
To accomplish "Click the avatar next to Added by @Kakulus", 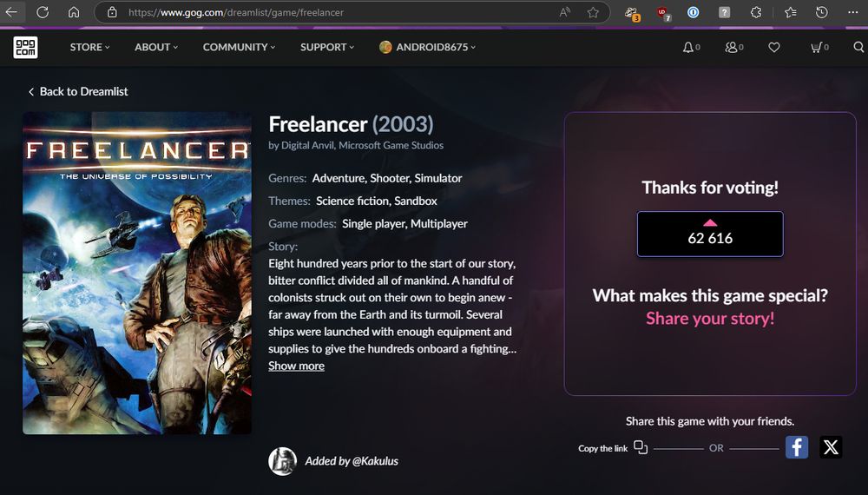I will pos(282,461).
